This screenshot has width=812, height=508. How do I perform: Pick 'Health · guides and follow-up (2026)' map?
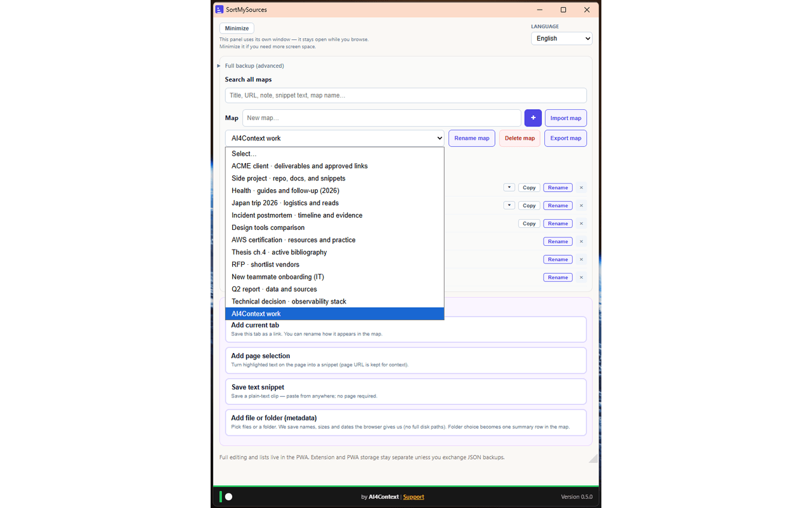(x=334, y=190)
